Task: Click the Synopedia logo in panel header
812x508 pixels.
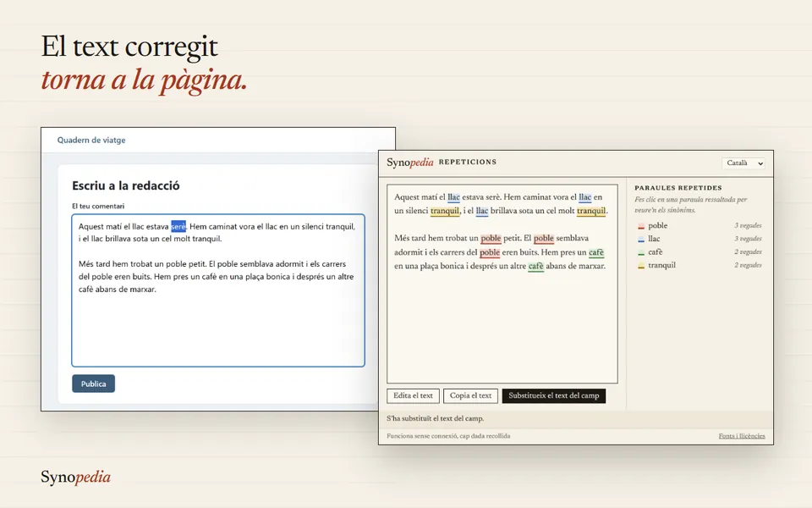Action: click(x=409, y=163)
